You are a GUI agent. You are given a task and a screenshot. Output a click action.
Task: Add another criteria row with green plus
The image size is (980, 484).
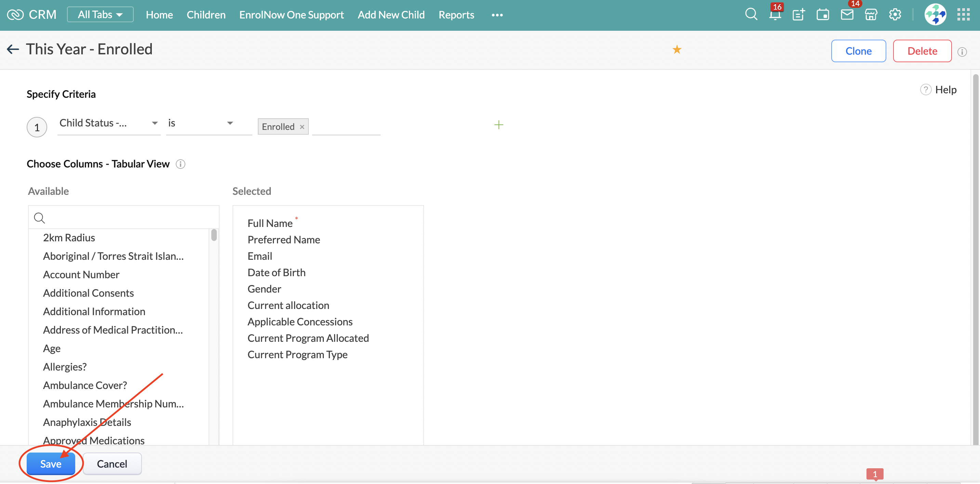498,125
